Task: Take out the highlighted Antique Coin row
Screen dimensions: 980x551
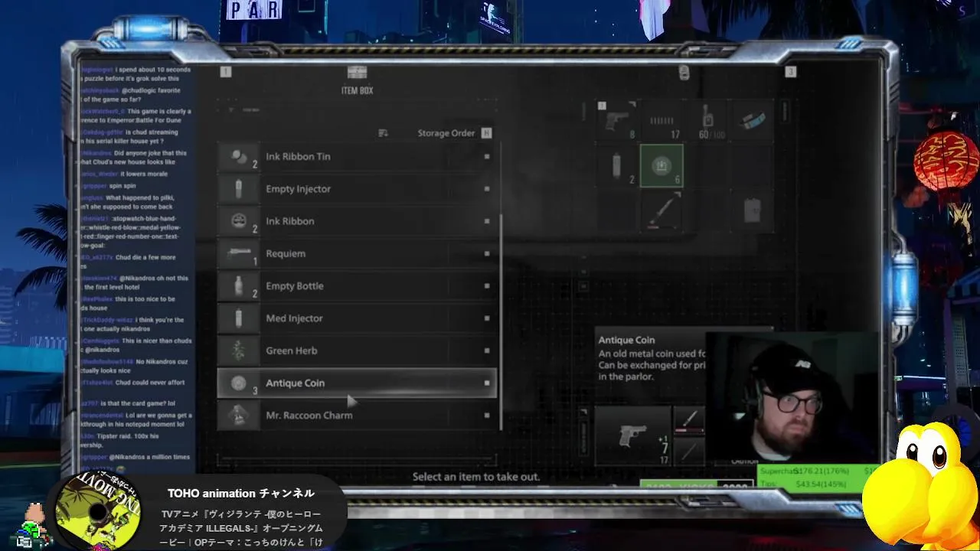Action: (357, 383)
